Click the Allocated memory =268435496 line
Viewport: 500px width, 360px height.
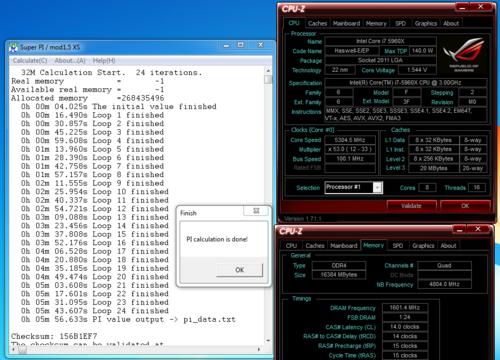coord(87,98)
